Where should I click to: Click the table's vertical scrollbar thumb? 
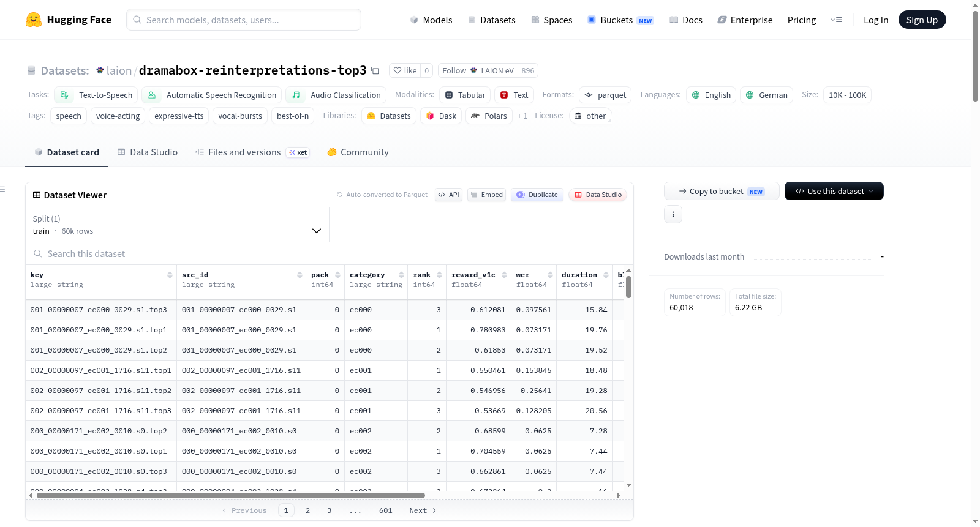628,286
